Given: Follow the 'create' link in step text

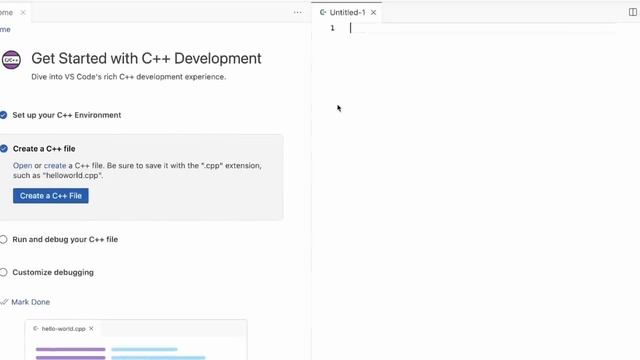Looking at the screenshot, I should (55, 166).
